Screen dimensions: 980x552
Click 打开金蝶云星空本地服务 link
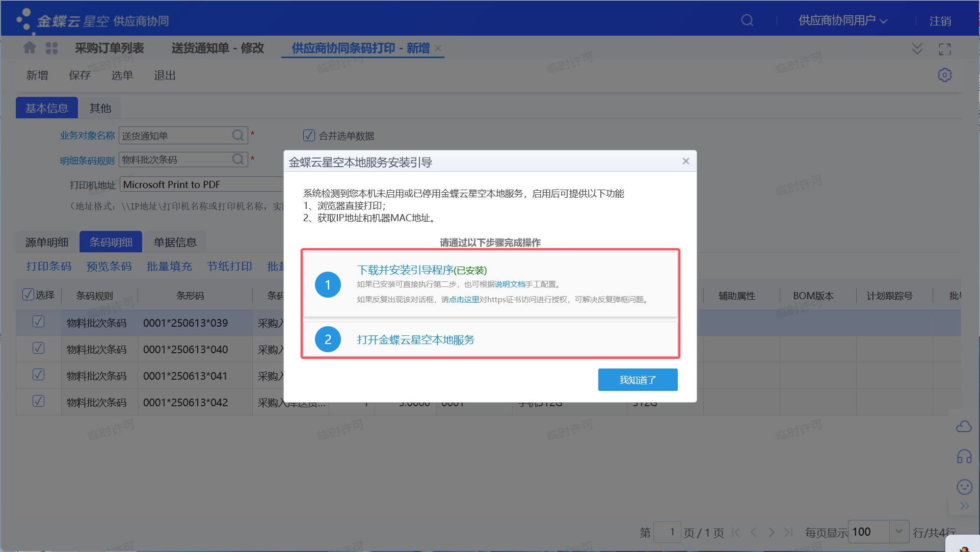pyautogui.click(x=415, y=339)
